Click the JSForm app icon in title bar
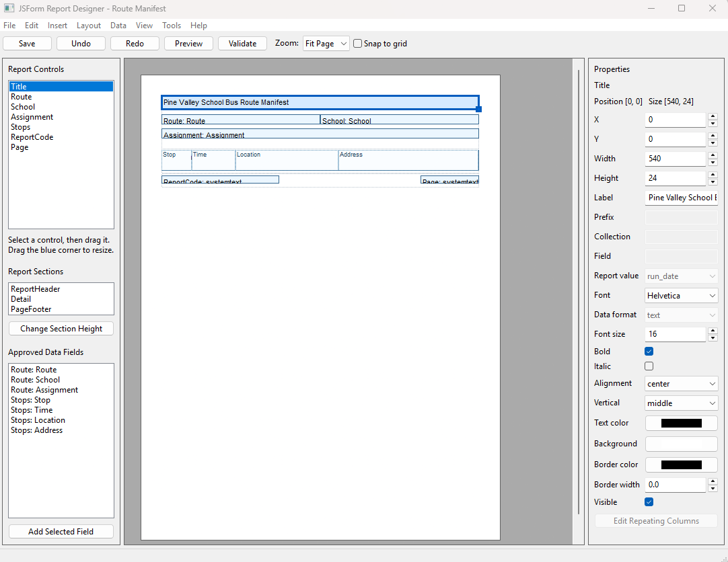This screenshot has width=728, height=562. [9, 8]
